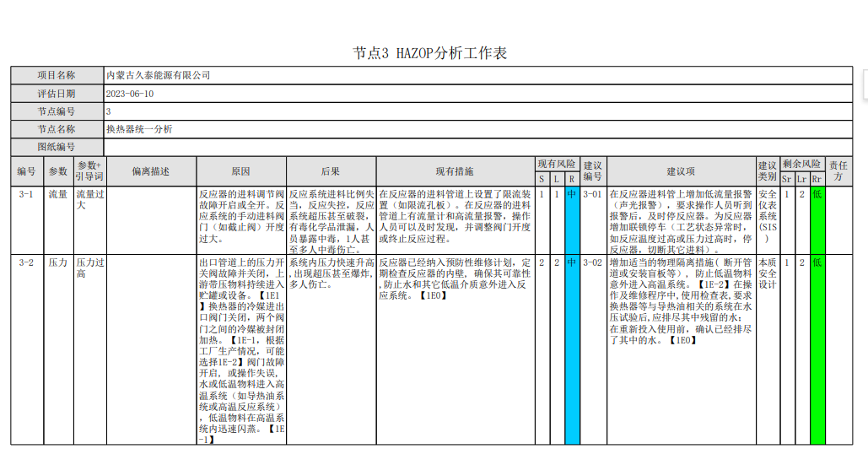This screenshot has height=465, width=868.
Task: Click the 参数 column header
Action: (59, 171)
